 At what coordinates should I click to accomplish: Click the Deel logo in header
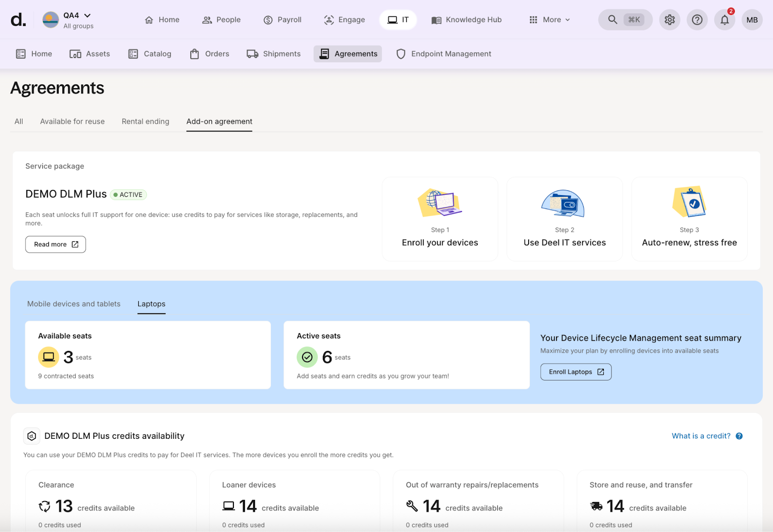[18, 20]
